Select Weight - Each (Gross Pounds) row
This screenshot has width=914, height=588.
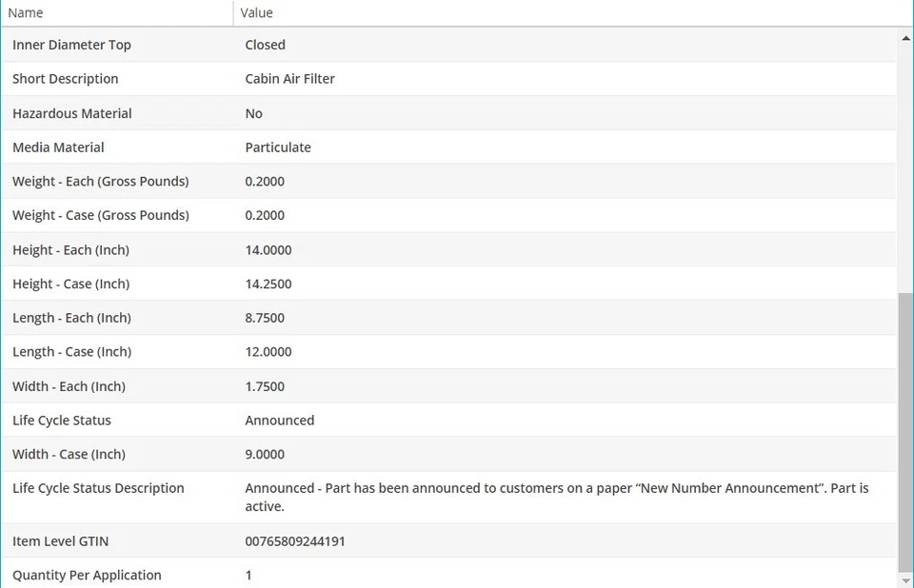(x=101, y=182)
